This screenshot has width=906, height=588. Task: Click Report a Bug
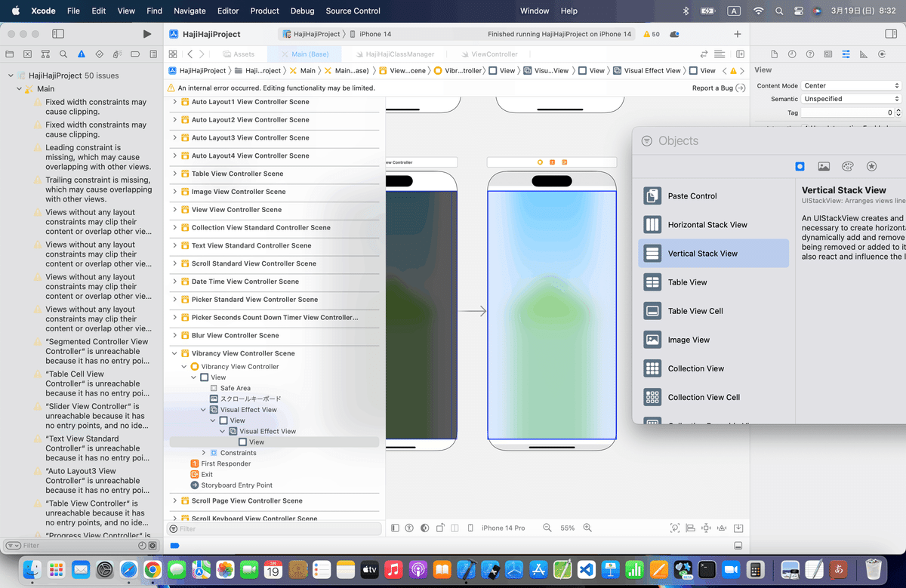point(719,88)
